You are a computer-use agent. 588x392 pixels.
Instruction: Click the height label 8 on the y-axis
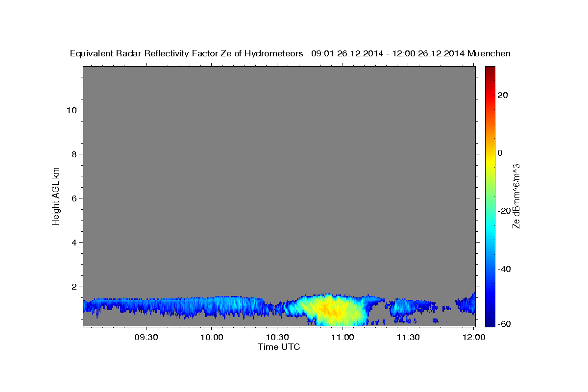click(73, 154)
